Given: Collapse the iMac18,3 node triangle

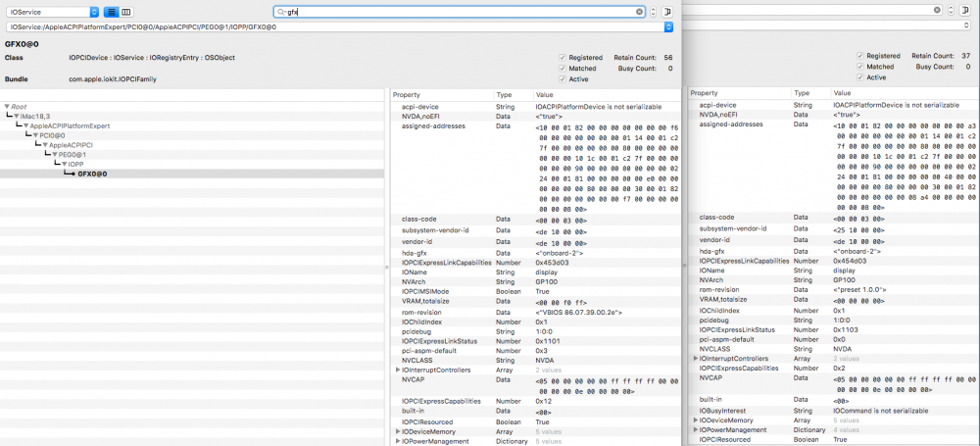Looking at the screenshot, I should pos(17,117).
